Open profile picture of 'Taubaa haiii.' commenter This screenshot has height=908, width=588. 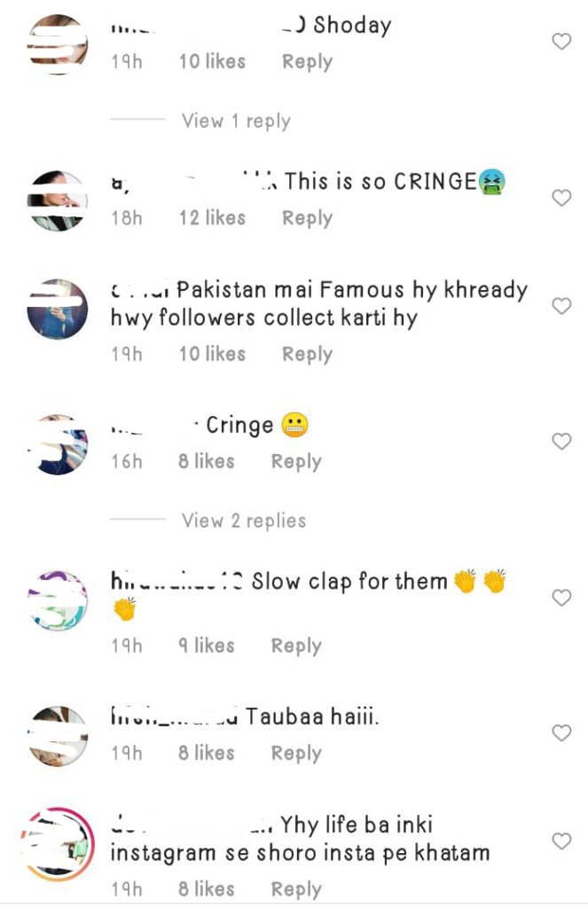tap(58, 736)
